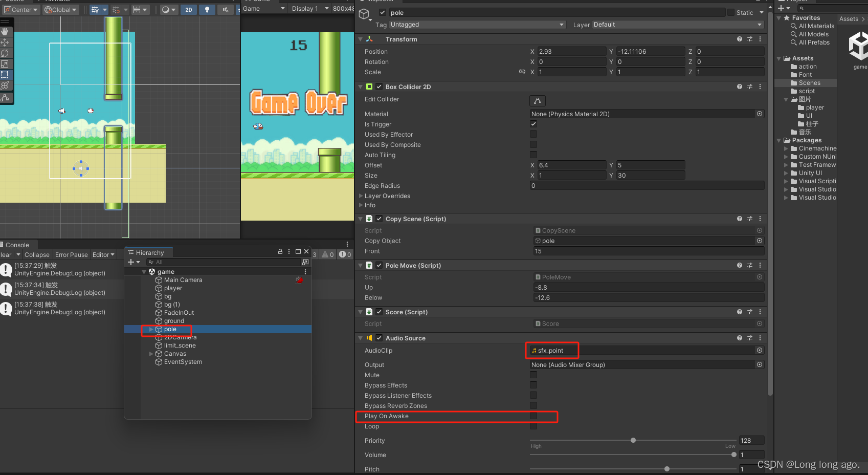
Task: Select the Scale tool
Action: 5,64
